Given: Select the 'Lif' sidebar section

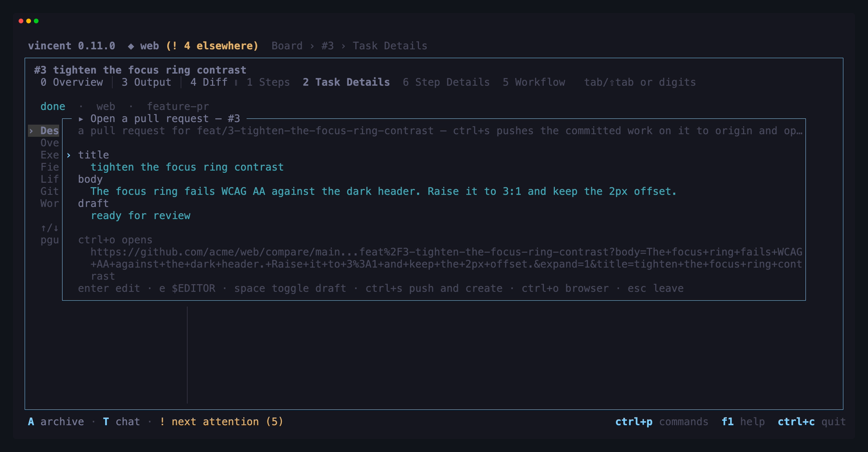Looking at the screenshot, I should tap(50, 179).
